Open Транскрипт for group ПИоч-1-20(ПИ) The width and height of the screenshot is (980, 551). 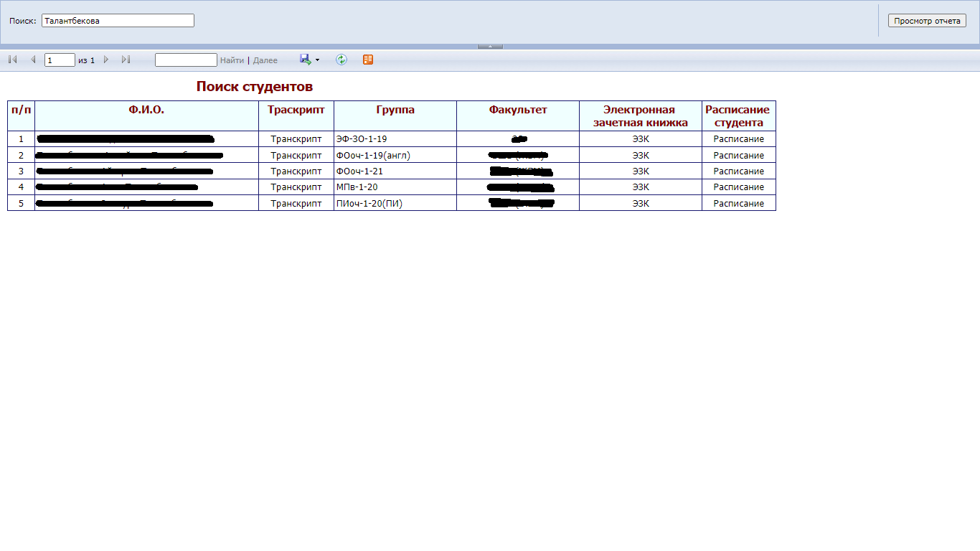coord(296,204)
